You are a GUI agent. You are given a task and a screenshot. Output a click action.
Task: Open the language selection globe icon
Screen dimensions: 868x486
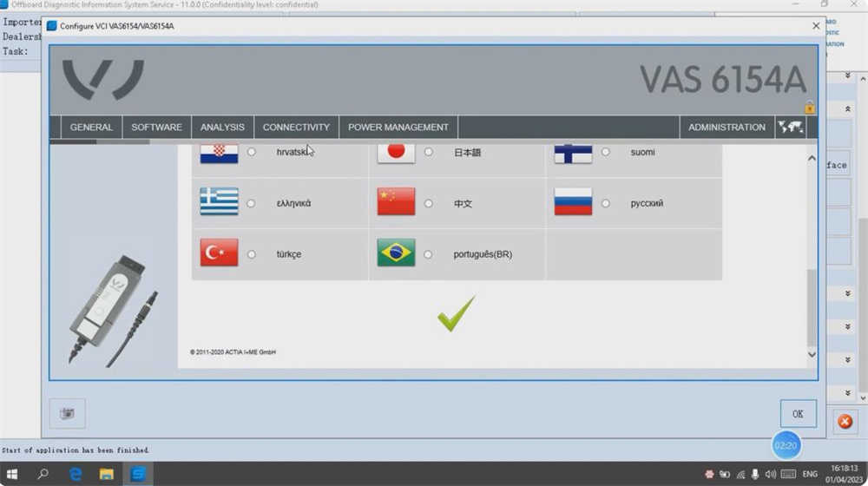pos(790,127)
